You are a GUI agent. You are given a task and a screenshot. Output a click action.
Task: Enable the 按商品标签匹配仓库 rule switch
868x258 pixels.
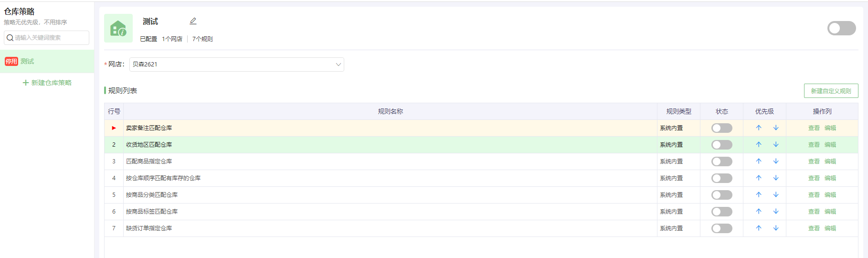[x=721, y=212]
